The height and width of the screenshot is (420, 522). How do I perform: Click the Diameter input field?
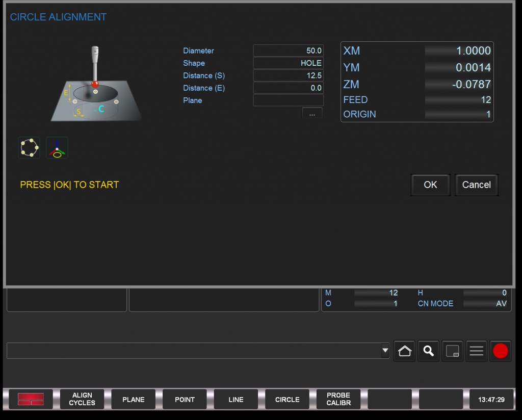click(288, 51)
